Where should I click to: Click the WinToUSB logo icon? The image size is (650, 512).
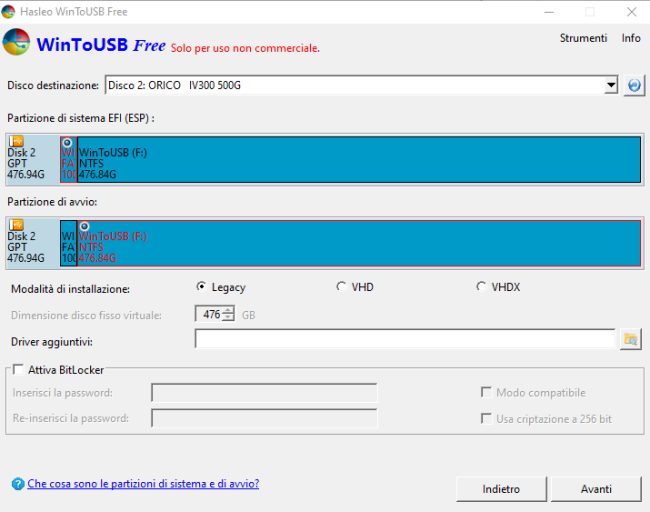coord(16,44)
